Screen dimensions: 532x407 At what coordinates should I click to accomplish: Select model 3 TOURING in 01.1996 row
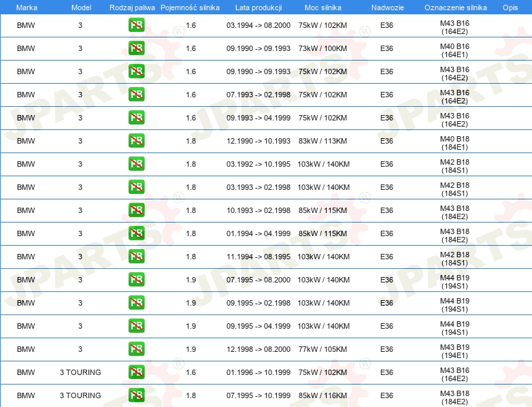(x=80, y=372)
